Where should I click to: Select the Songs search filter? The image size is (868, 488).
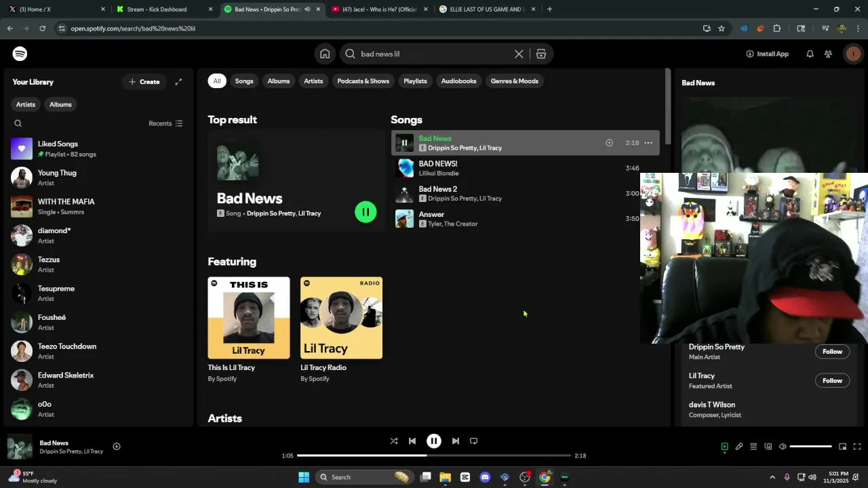click(x=244, y=81)
